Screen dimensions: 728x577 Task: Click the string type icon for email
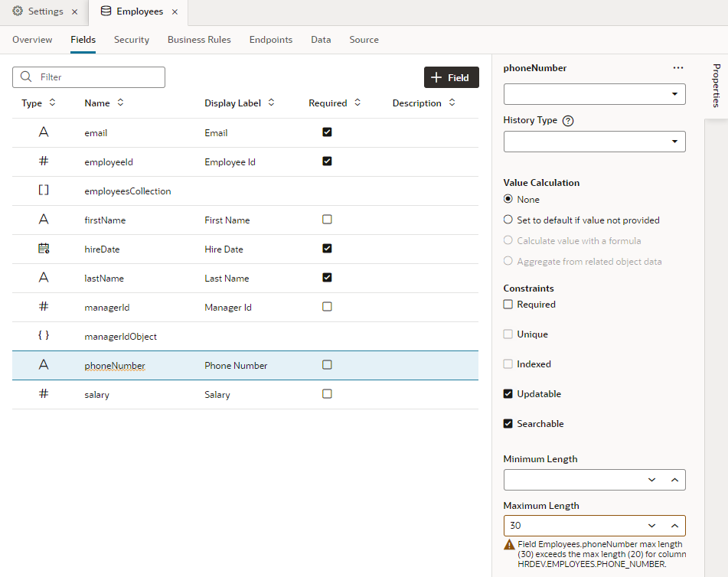tap(44, 132)
